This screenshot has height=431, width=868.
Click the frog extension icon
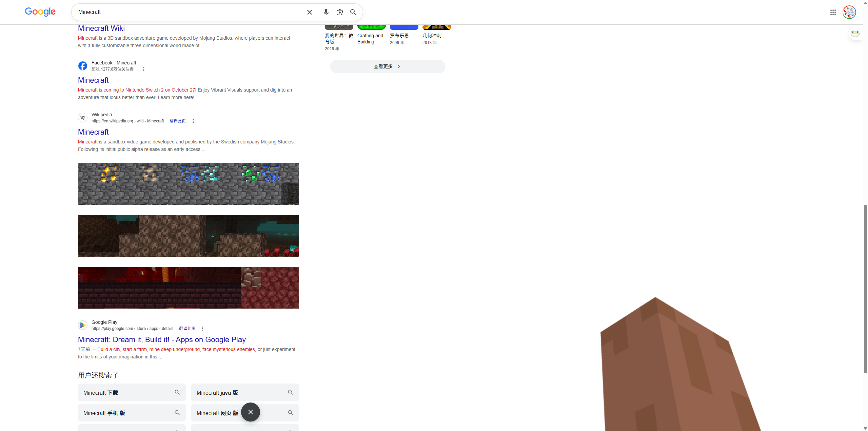coord(855,33)
